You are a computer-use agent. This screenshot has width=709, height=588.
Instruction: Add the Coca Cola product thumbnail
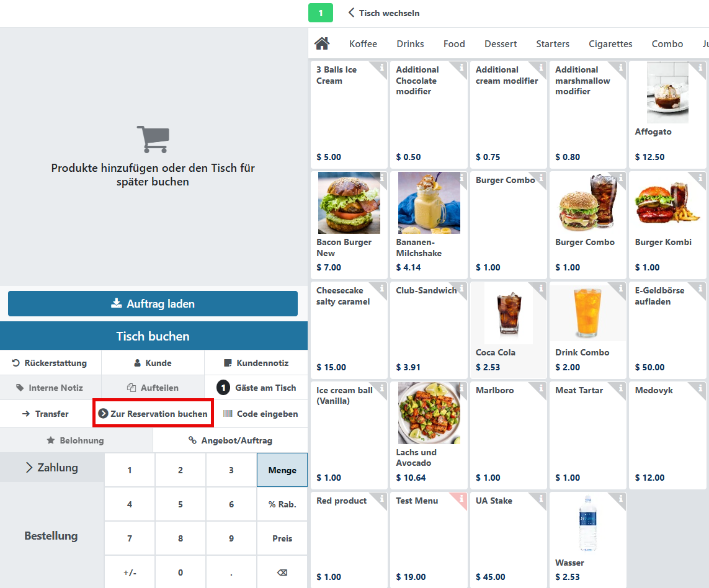click(x=508, y=314)
